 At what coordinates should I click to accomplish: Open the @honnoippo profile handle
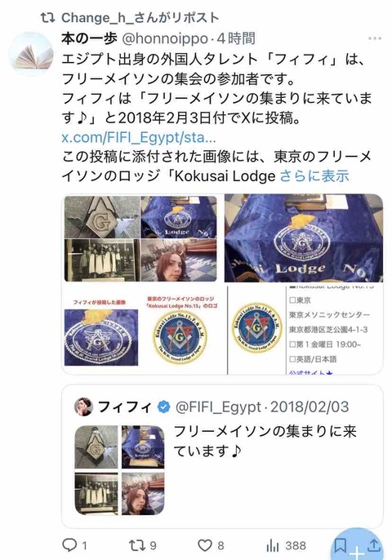click(165, 38)
